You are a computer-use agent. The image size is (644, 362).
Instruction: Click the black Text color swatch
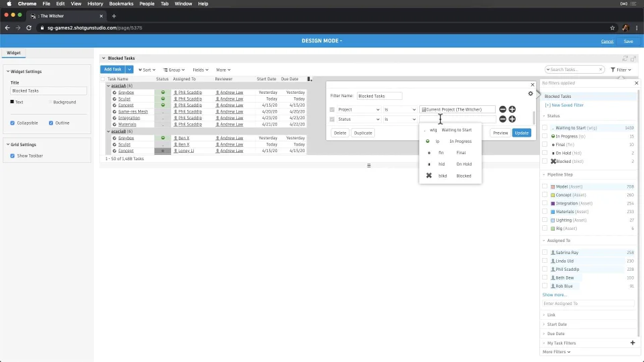point(12,102)
